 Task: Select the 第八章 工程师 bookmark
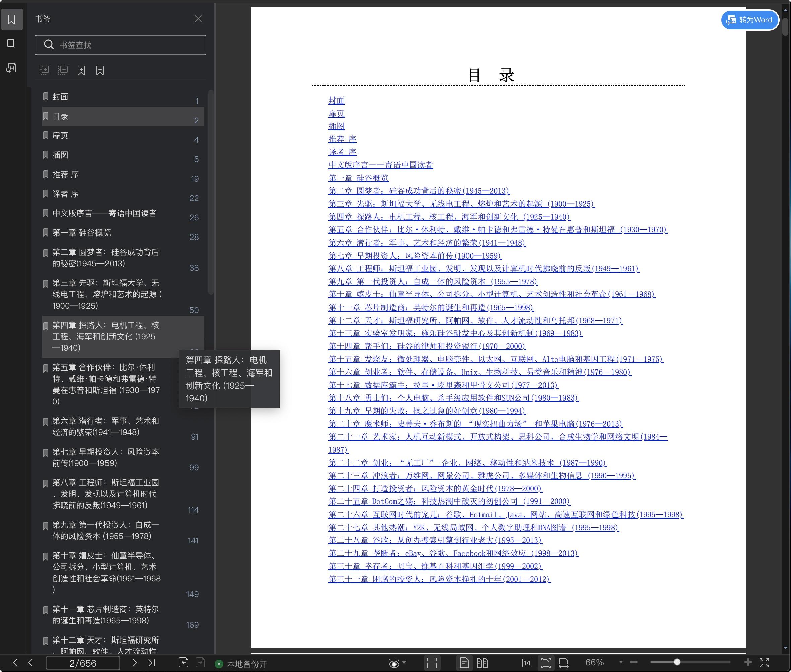pyautogui.click(x=123, y=494)
